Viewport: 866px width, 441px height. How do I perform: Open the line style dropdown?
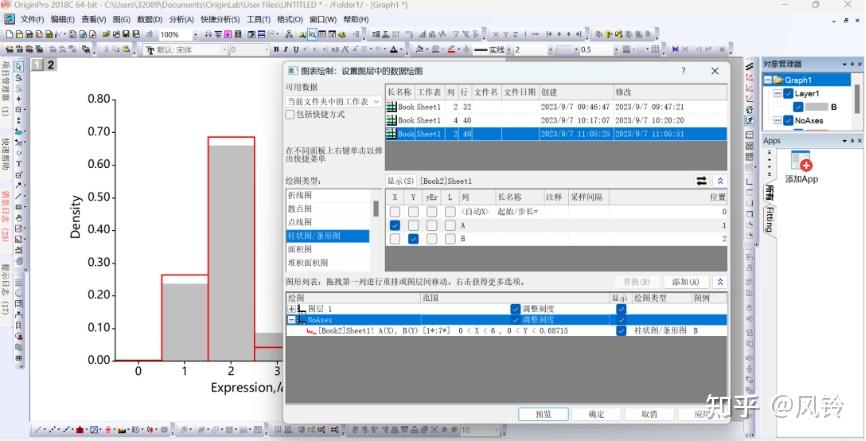click(x=508, y=50)
